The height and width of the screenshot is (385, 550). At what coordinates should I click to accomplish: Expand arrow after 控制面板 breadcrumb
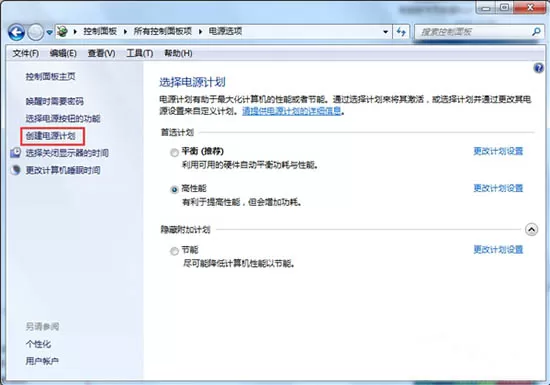click(x=125, y=32)
